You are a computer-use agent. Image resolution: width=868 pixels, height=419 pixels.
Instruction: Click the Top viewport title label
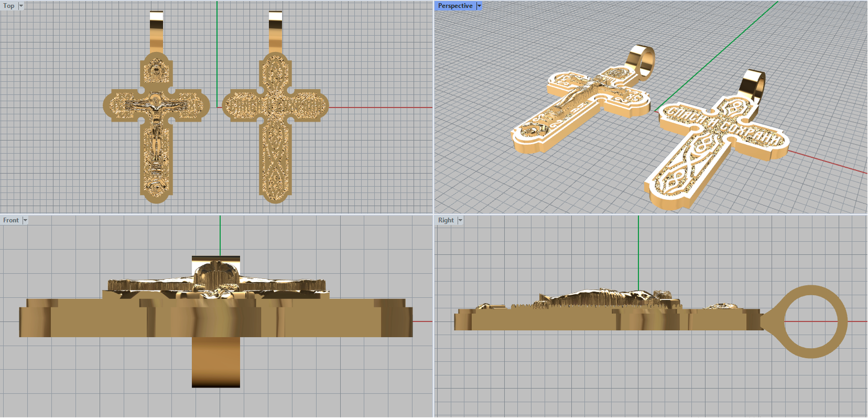(9, 6)
